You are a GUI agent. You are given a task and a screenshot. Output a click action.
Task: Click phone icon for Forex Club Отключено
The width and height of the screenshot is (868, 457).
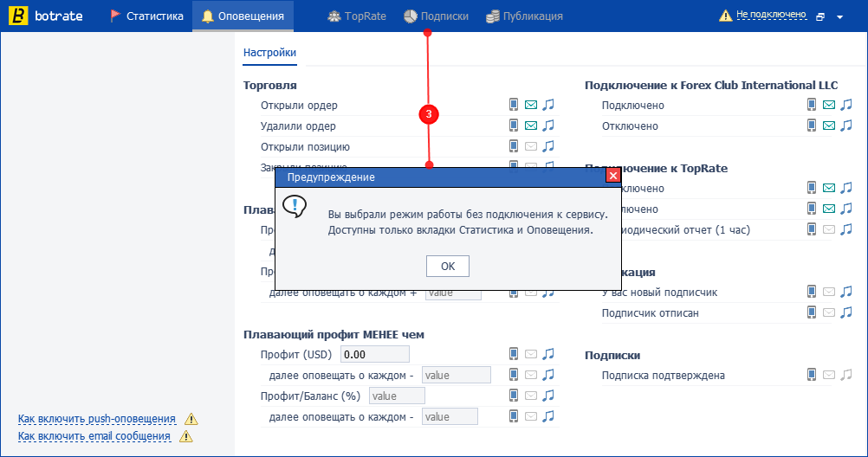(812, 126)
